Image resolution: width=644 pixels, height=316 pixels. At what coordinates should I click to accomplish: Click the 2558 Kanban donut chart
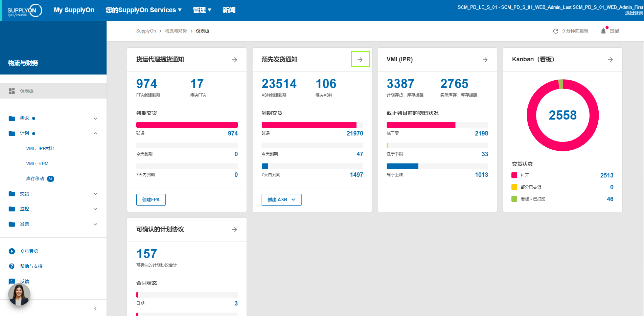563,115
